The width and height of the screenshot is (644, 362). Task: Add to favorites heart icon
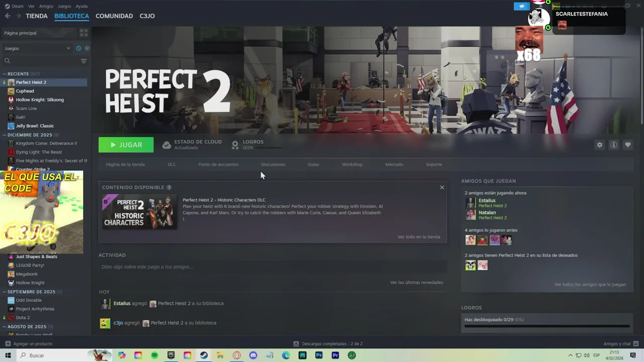tap(628, 145)
